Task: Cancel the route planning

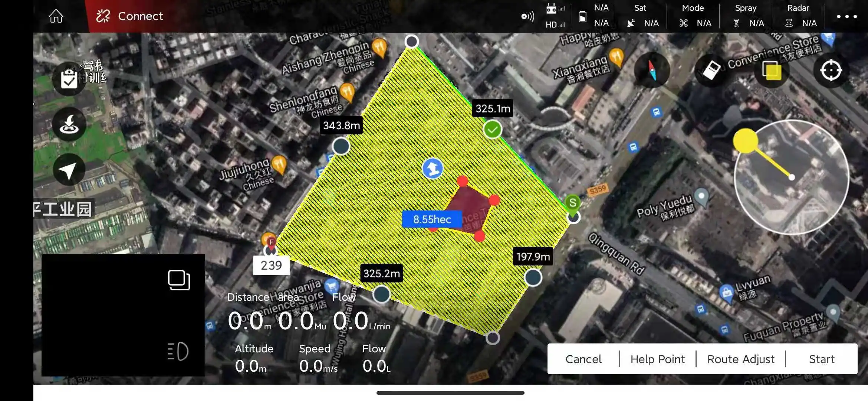Action: click(583, 359)
